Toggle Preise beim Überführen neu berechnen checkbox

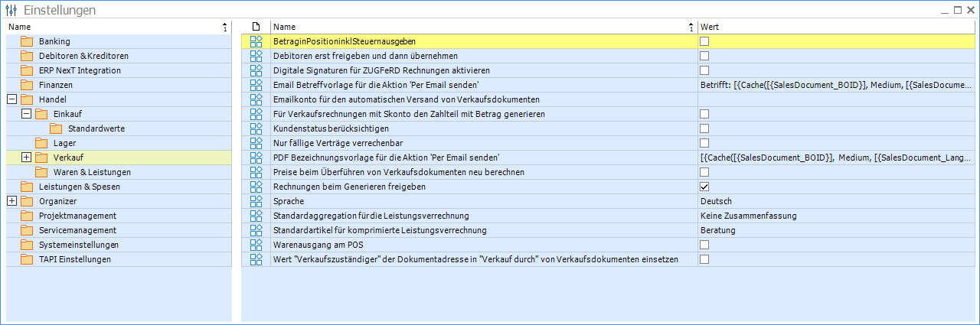coord(704,172)
